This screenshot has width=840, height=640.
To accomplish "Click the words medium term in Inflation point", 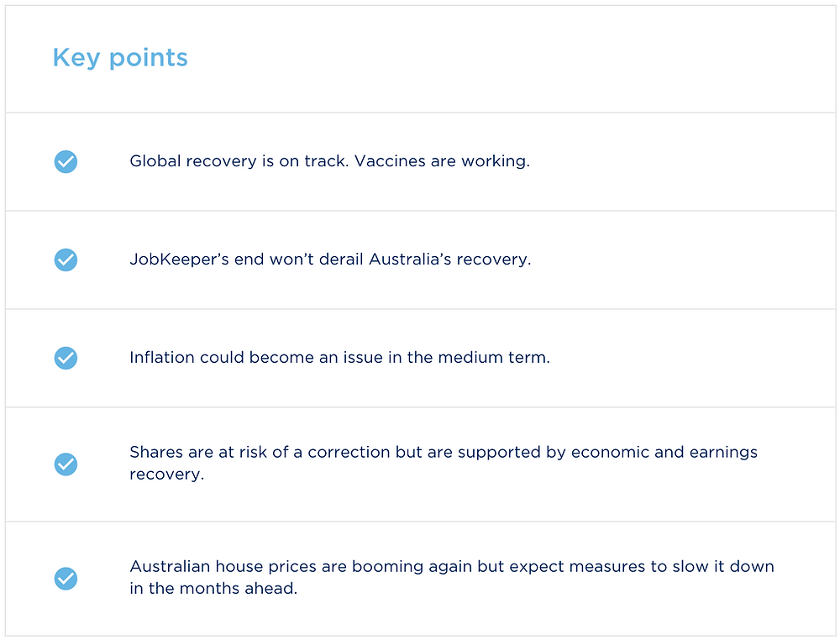I will 494,357.
